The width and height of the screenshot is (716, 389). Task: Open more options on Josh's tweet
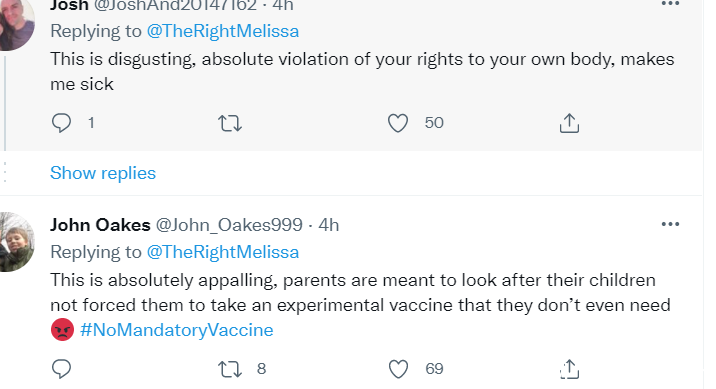(x=670, y=4)
